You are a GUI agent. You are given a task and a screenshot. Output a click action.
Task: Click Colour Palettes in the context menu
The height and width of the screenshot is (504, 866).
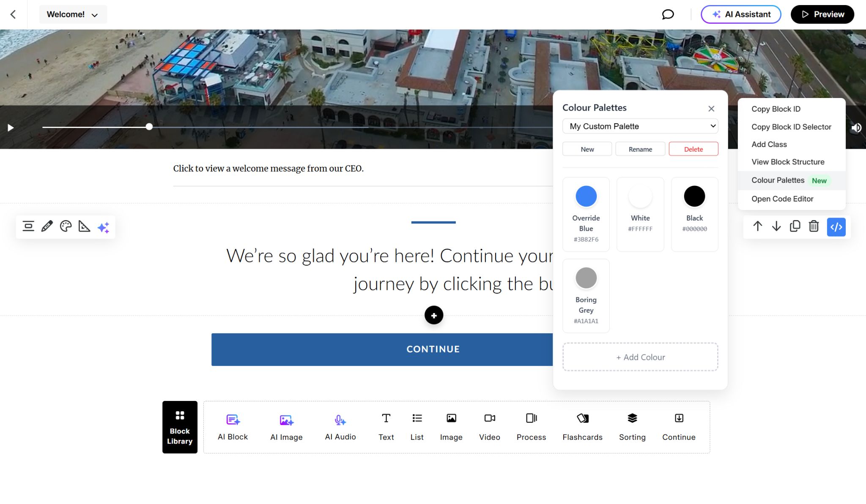pos(778,180)
